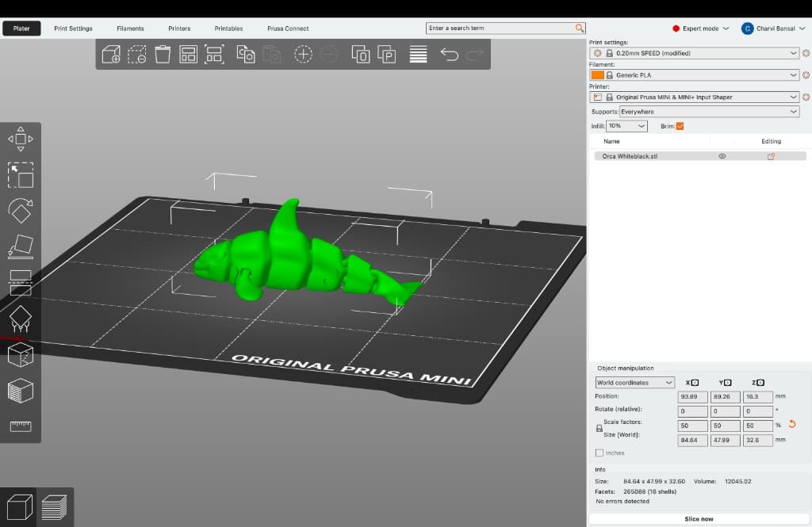Select the Measure ruler tool

(x=21, y=426)
